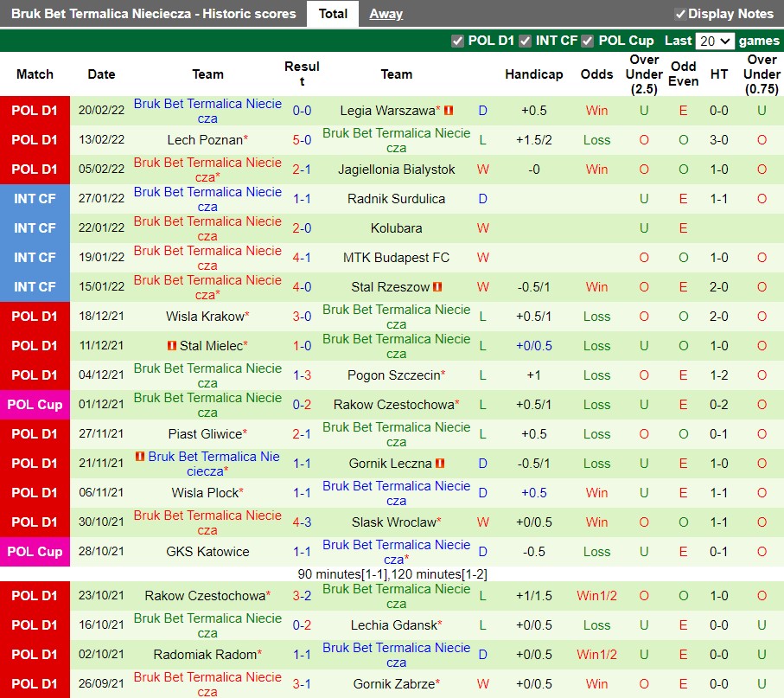784x698 pixels.
Task: Click POL D1 league label on 20/02/22 row
Action: (x=35, y=111)
